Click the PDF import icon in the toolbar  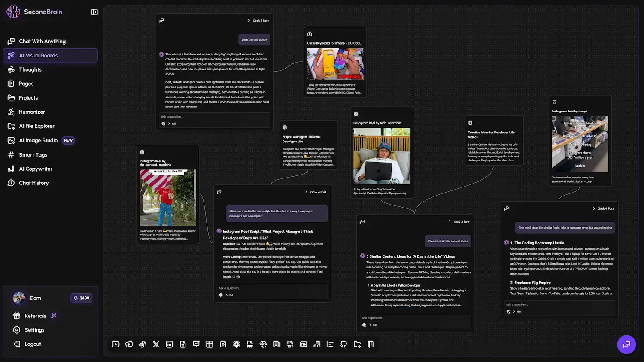pos(250,344)
